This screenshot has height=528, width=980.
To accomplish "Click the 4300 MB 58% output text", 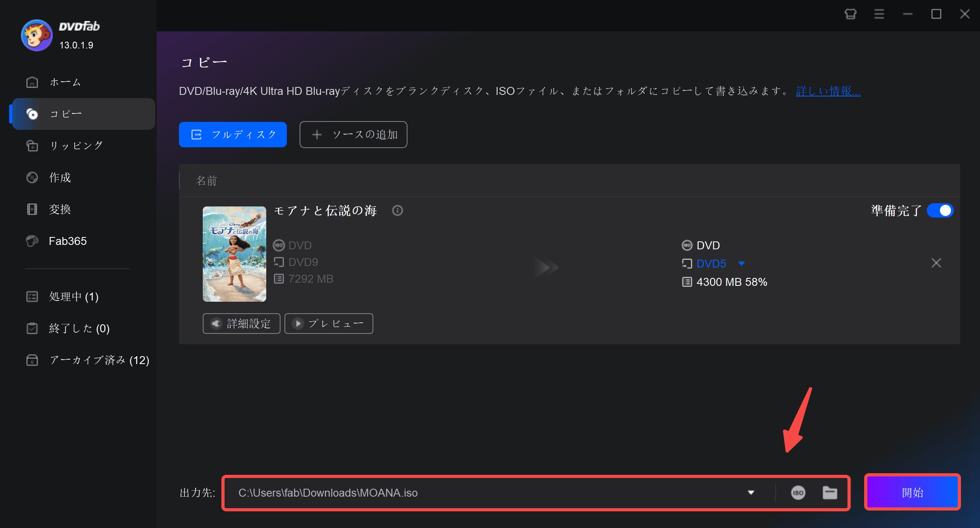I will (732, 282).
